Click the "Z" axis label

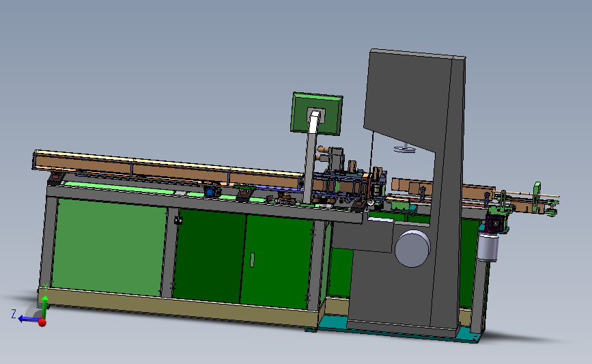click(x=14, y=313)
